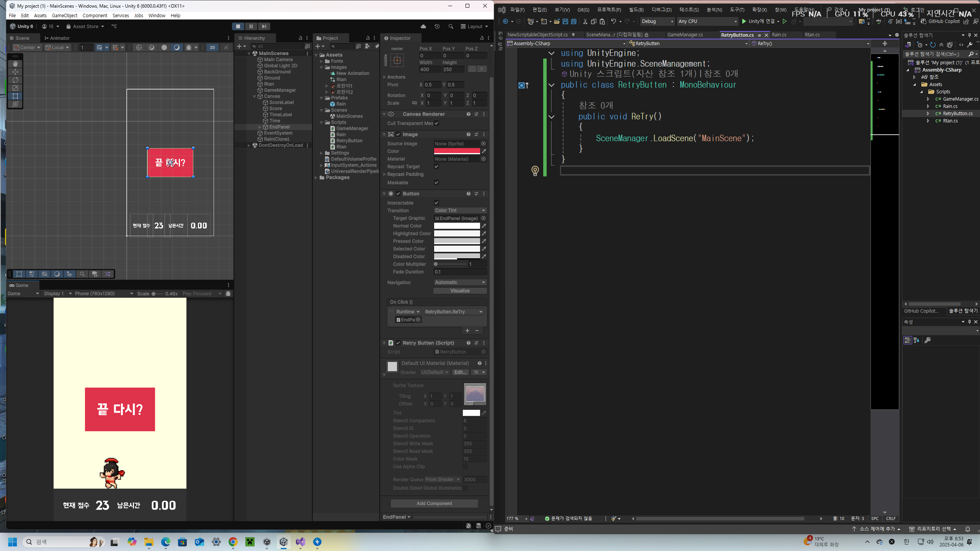The width and height of the screenshot is (980, 551).
Task: Click the Add Component button
Action: pyautogui.click(x=434, y=504)
